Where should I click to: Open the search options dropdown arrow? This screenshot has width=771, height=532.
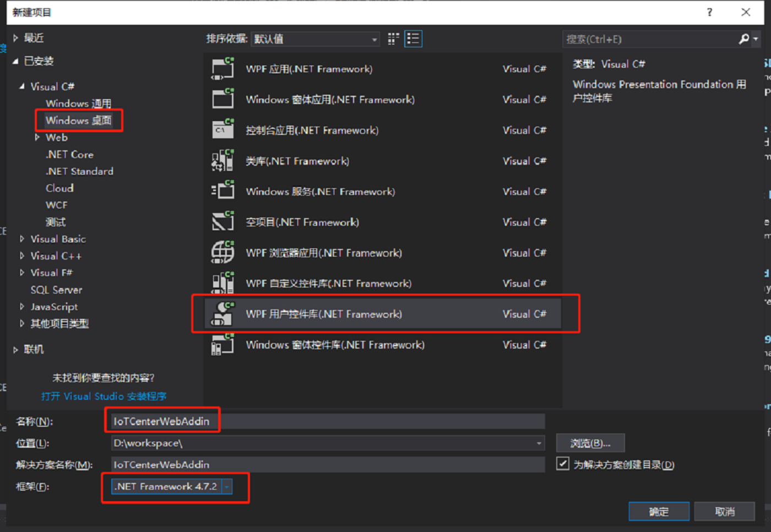coord(756,39)
